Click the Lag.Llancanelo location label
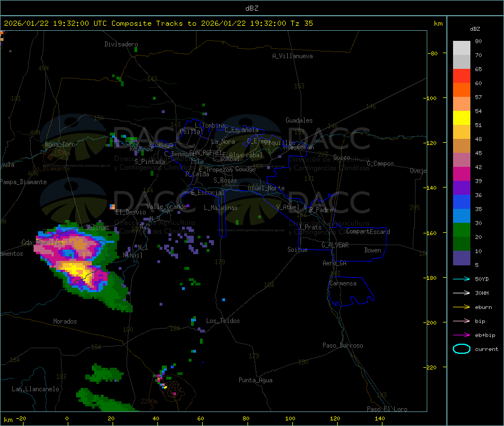Screen dimensions: 504x426 point(35,389)
